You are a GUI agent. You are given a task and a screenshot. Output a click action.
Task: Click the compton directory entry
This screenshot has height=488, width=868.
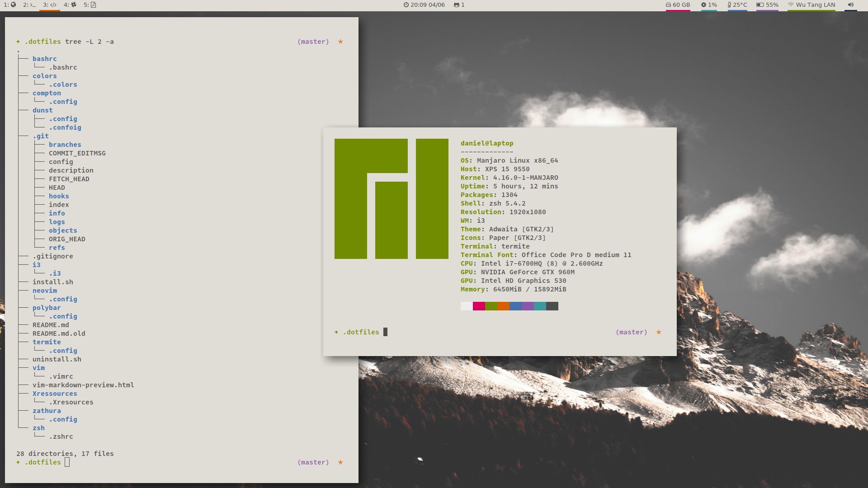click(47, 93)
